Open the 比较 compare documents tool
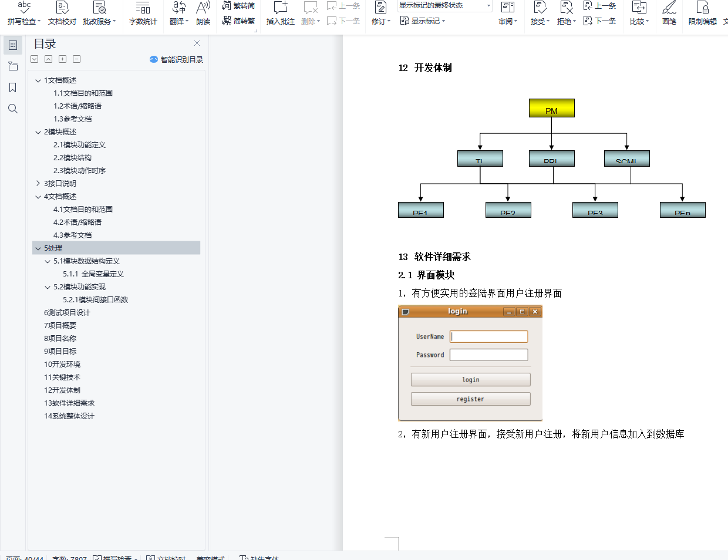The image size is (728, 560). pos(639,13)
